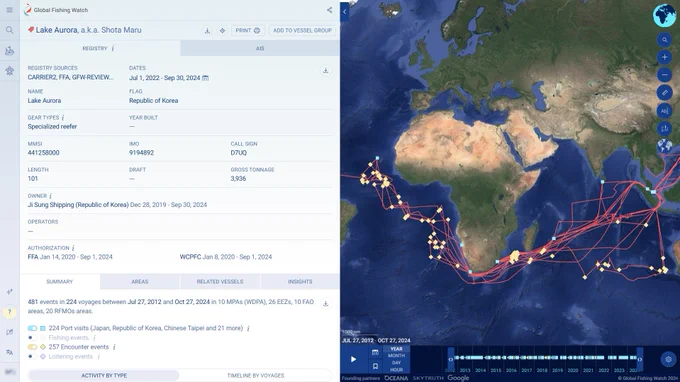Set timebar interval to Day
The height and width of the screenshot is (382, 680).
[x=396, y=363]
